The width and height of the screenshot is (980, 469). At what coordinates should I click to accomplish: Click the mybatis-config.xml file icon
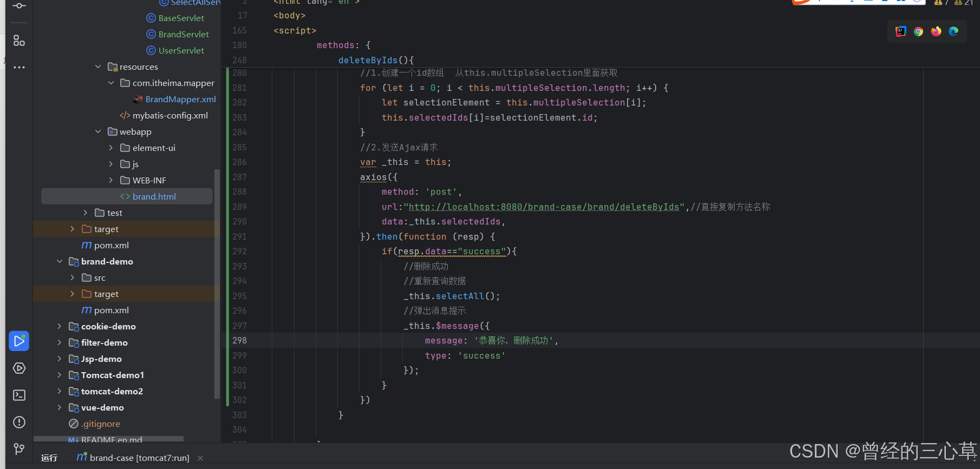125,115
